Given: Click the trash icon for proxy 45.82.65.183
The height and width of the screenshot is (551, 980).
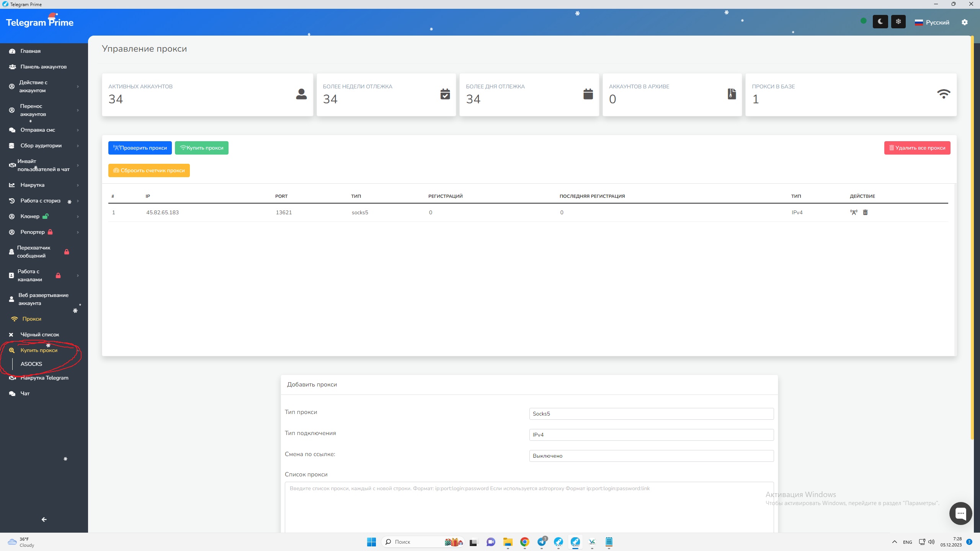Looking at the screenshot, I should pos(865,212).
